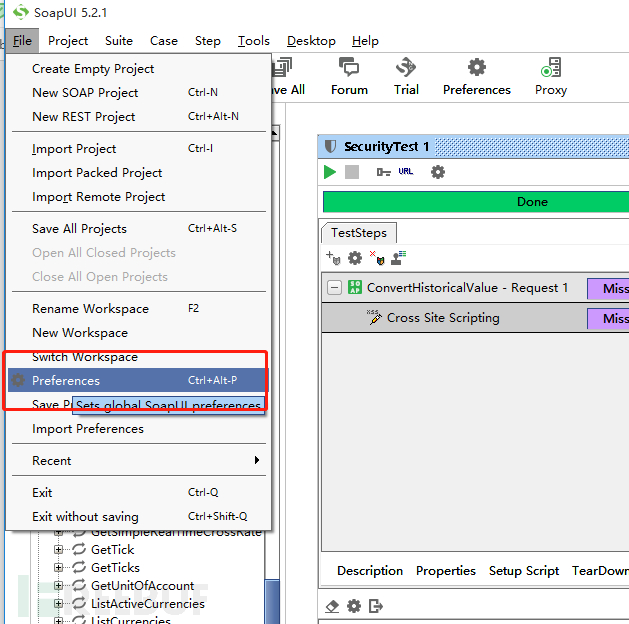The image size is (629, 624).
Task: Choose New SOAP Project
Action: click(x=138, y=93)
